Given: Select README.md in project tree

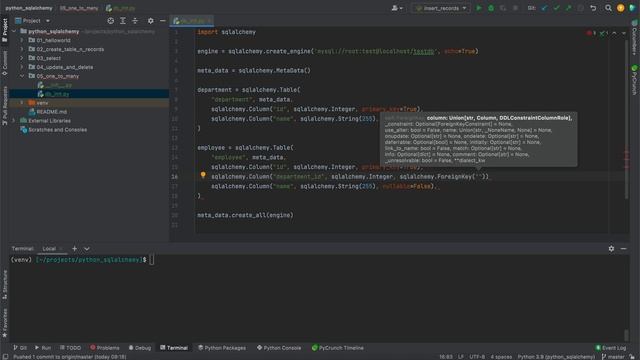Looking at the screenshot, I should [51, 112].
